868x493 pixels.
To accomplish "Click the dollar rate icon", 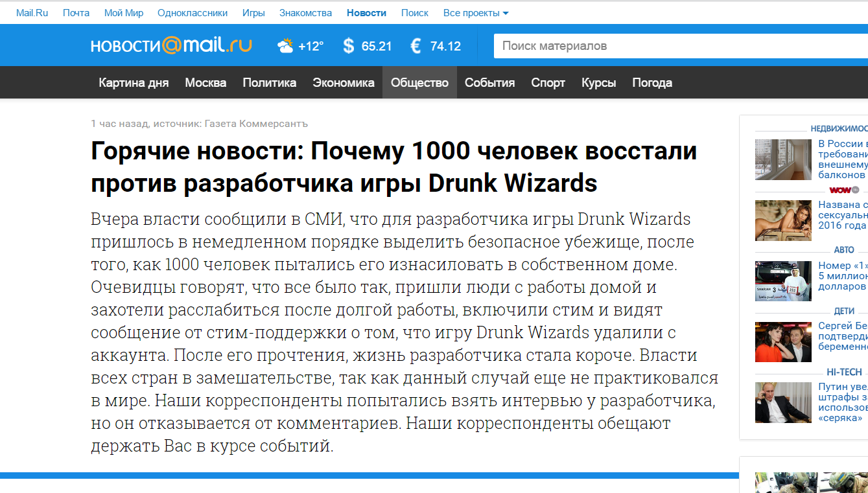I will click(349, 46).
